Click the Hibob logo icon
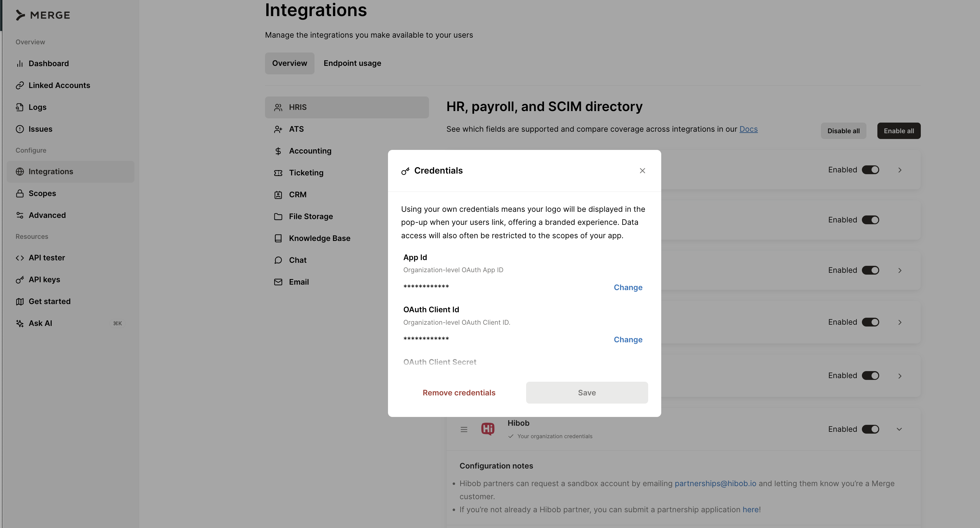The image size is (980, 528). click(488, 429)
